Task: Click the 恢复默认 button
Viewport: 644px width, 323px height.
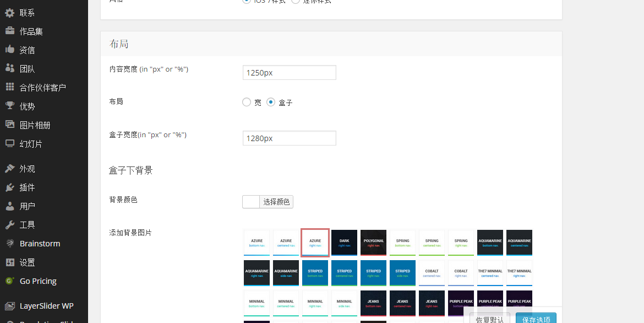Action: click(489, 319)
